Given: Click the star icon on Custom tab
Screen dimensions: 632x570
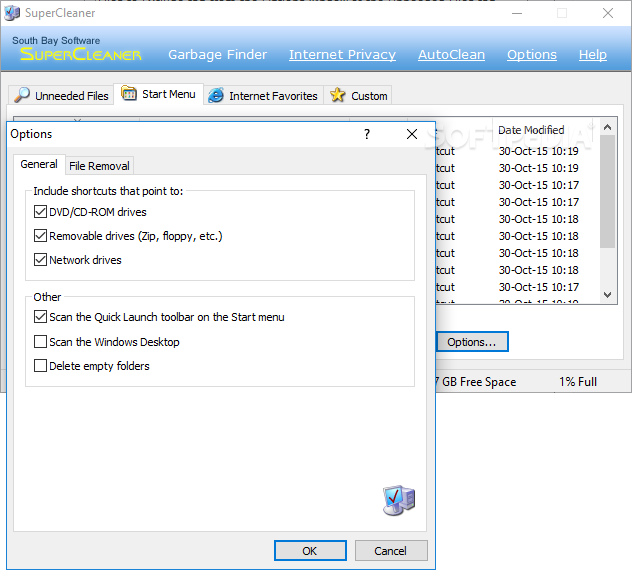Looking at the screenshot, I should 337,95.
